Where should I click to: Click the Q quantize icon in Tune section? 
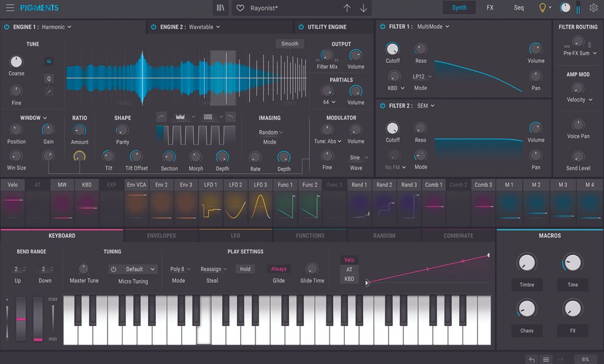(48, 78)
